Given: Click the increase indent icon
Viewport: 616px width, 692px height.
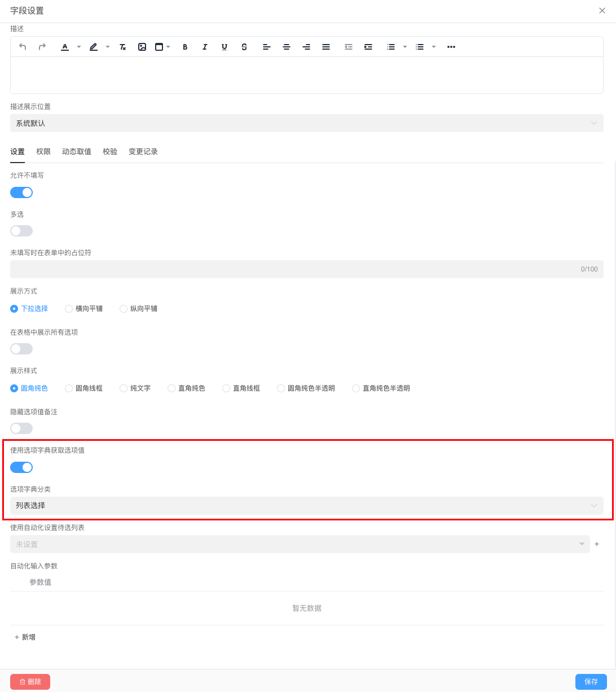Looking at the screenshot, I should pyautogui.click(x=368, y=47).
